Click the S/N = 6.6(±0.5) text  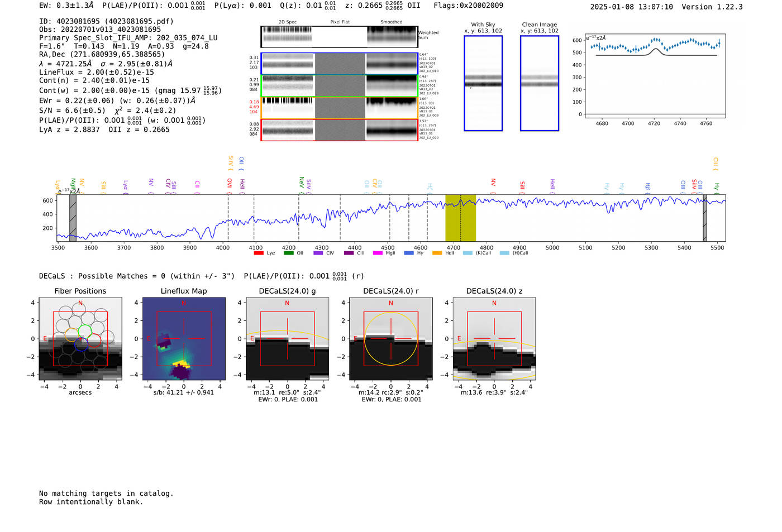72,111
